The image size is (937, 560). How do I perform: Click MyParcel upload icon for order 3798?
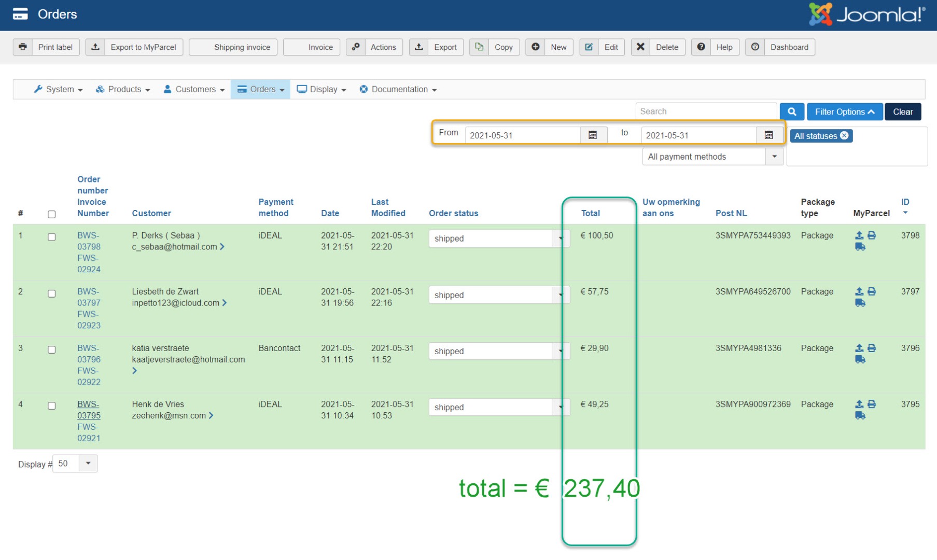tap(859, 235)
